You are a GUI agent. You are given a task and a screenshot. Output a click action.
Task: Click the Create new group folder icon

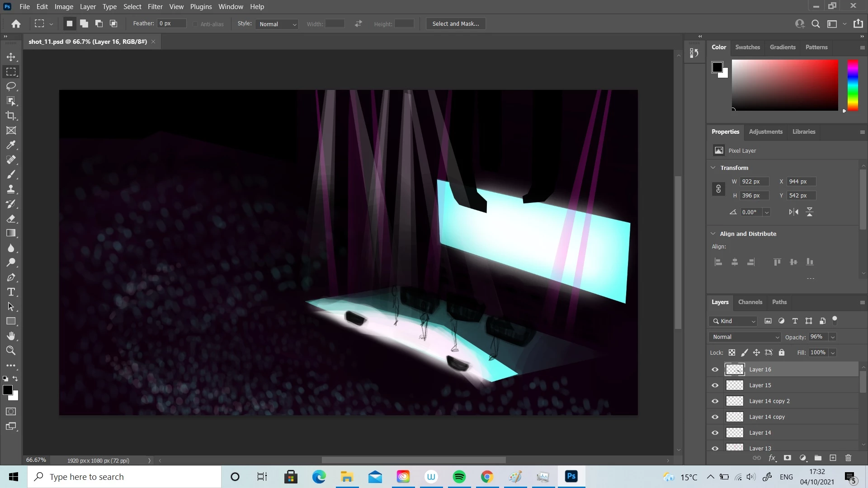pos(818,458)
